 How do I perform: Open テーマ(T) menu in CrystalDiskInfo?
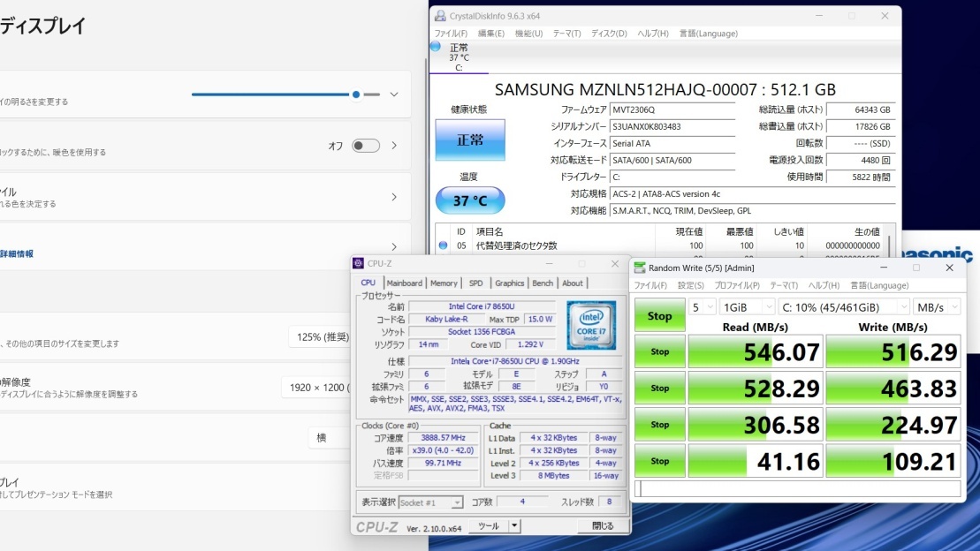coord(566,34)
